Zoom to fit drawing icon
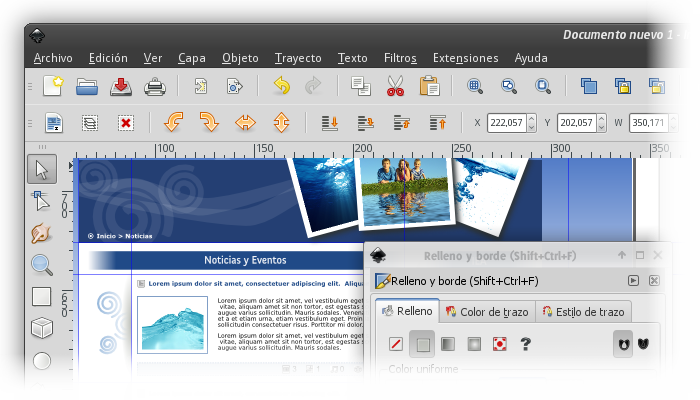Image resolution: width=700 pixels, height=400 pixels. click(509, 86)
